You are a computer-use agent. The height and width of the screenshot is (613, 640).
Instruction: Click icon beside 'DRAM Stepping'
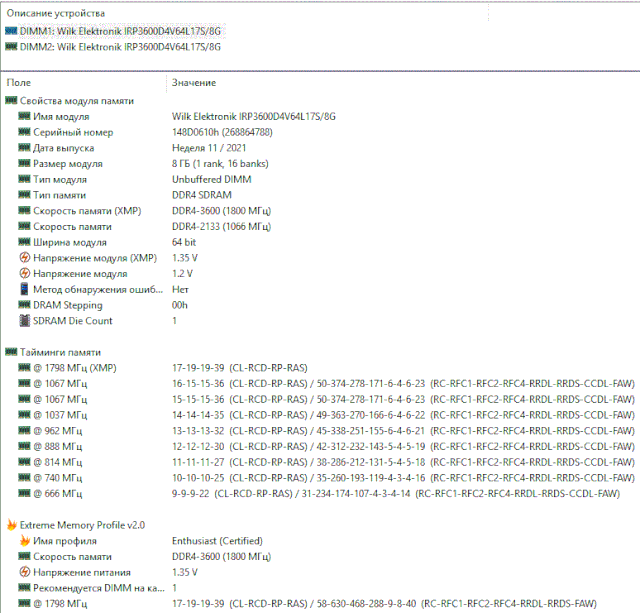(x=24, y=304)
